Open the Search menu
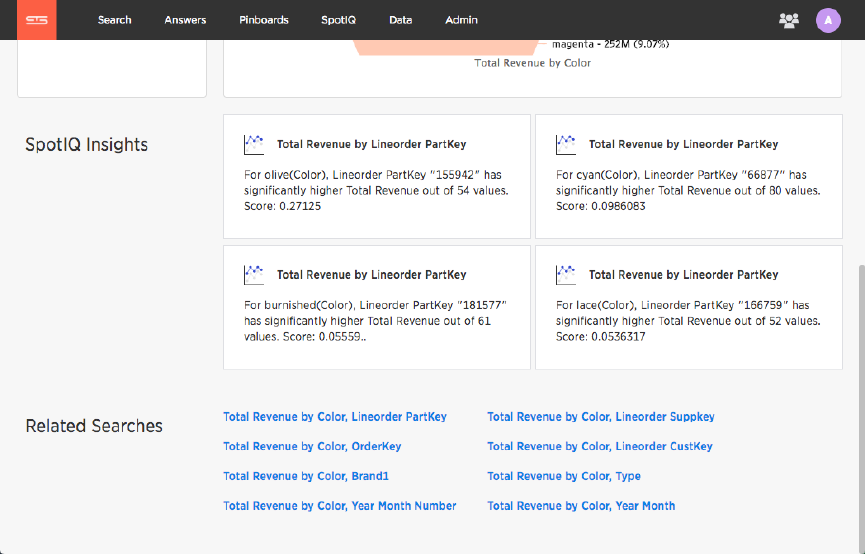 pos(115,20)
